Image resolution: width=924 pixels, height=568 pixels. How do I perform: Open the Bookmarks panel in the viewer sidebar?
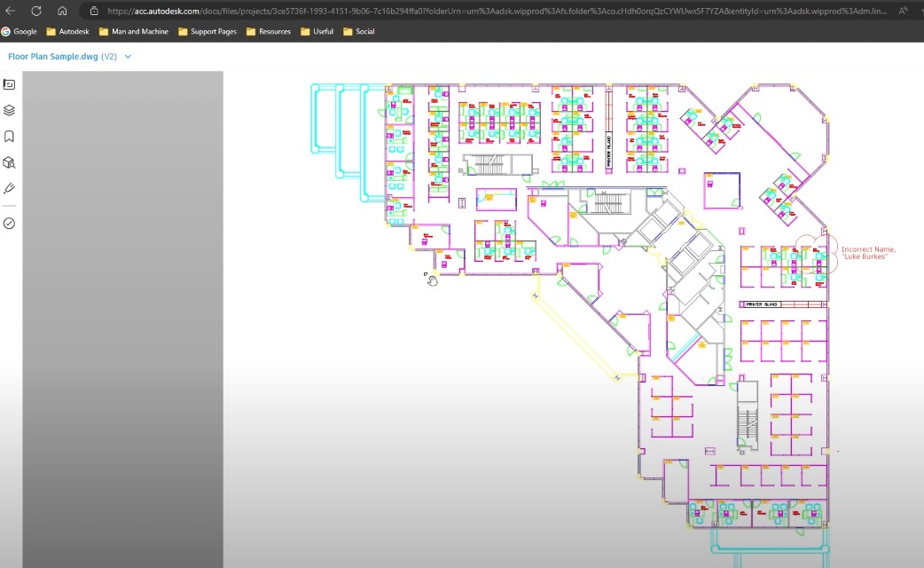click(10, 136)
